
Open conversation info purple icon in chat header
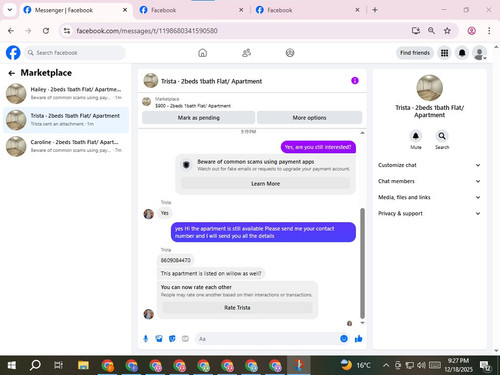(x=355, y=81)
